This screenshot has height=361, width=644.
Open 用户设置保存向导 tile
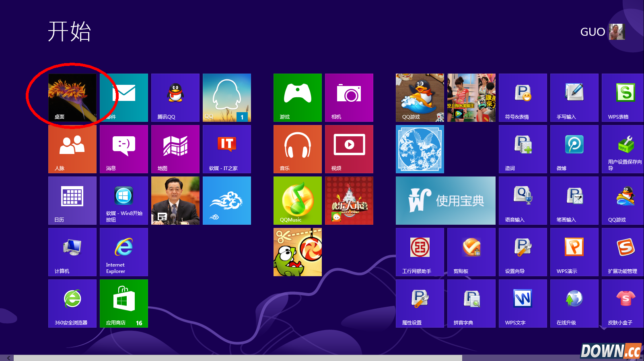pyautogui.click(x=623, y=149)
